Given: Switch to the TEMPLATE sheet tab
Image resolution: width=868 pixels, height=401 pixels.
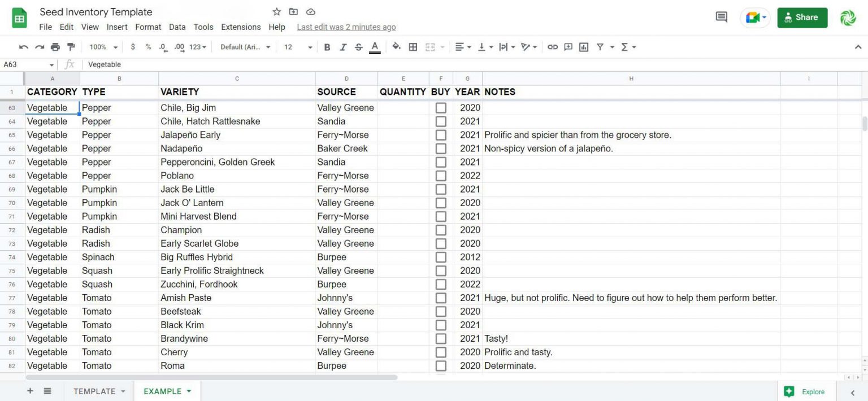Looking at the screenshot, I should coord(93,391).
